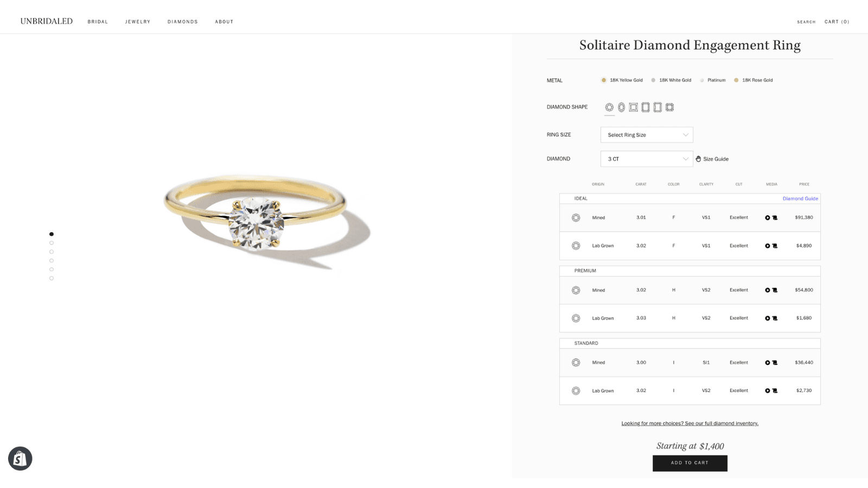Open the Shopify badge in the corner
The height and width of the screenshot is (488, 868).
20,458
